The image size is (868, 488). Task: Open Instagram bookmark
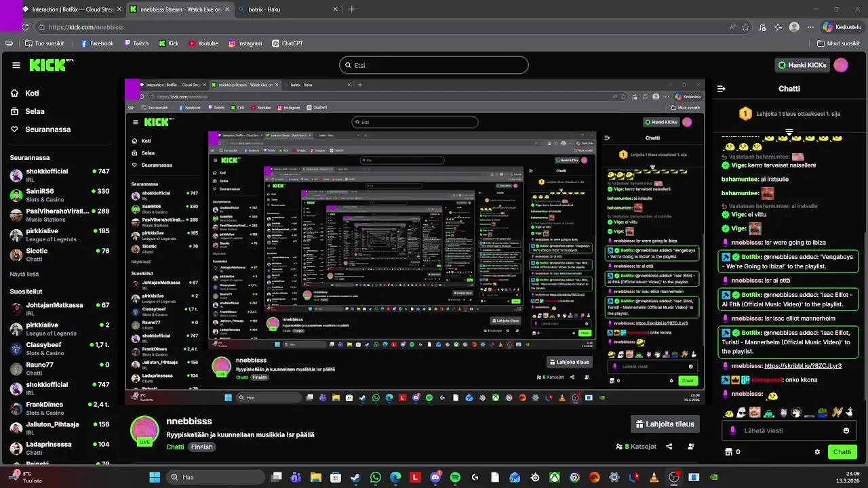point(245,43)
